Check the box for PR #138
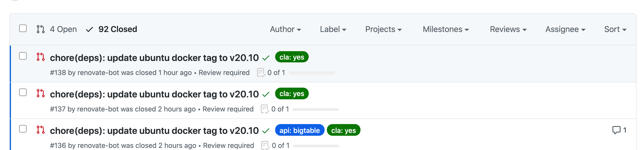 (23, 56)
